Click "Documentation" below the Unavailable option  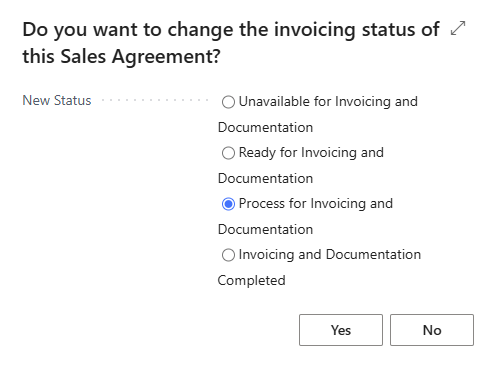coord(265,127)
